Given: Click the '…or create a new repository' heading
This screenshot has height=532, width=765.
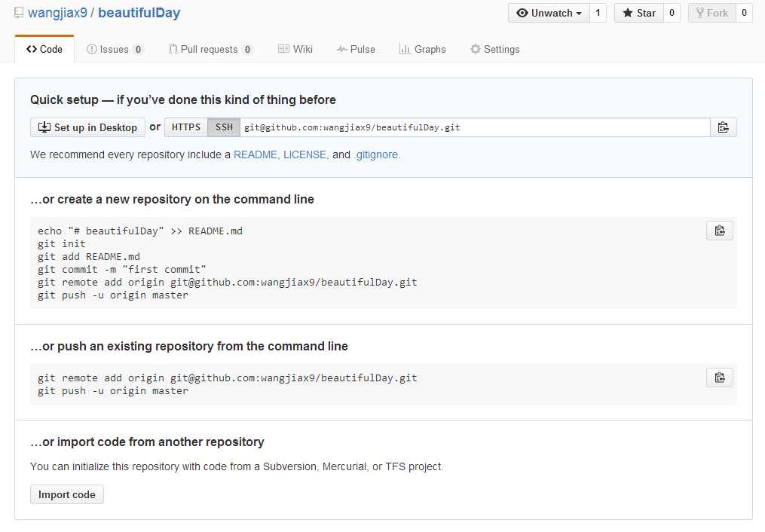Looking at the screenshot, I should 173,200.
